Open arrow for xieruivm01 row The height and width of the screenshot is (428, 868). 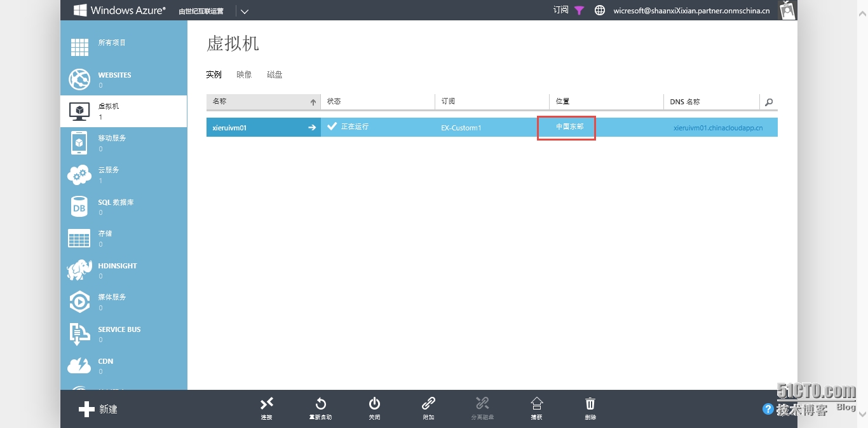312,127
